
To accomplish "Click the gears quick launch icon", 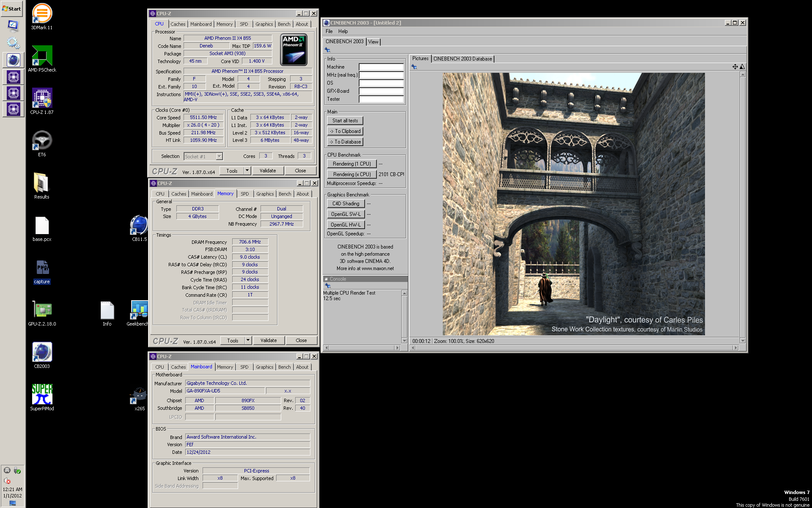I will [x=13, y=43].
